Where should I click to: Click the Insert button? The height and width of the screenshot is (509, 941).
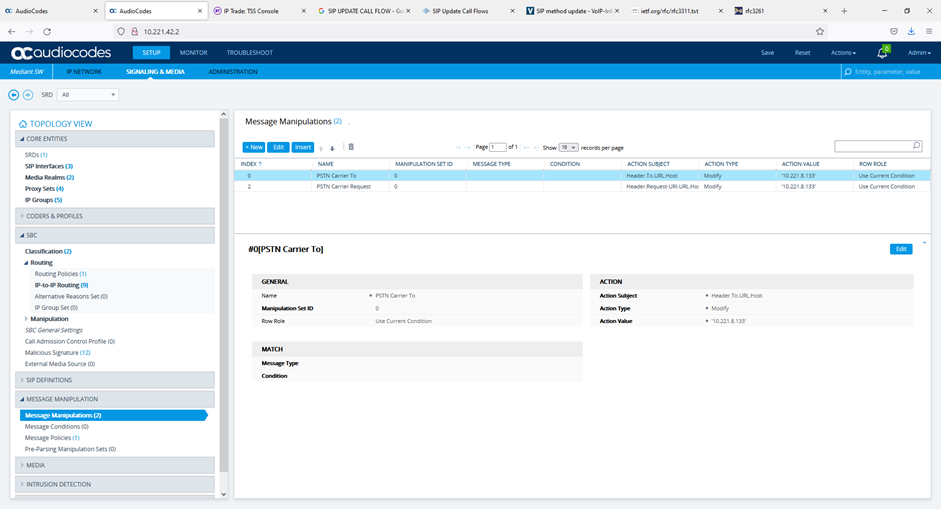tap(303, 147)
